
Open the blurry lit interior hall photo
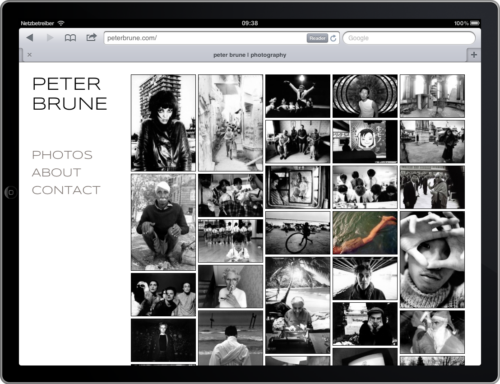click(x=432, y=96)
